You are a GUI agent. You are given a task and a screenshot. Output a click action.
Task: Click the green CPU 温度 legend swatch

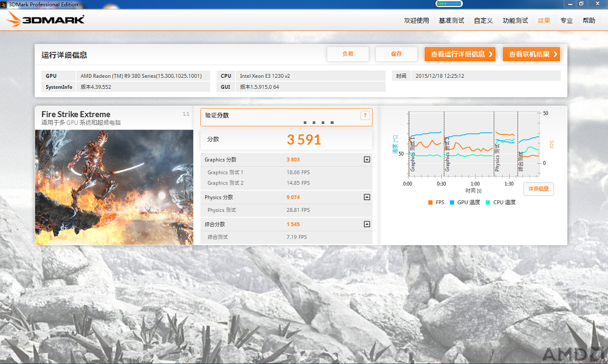pos(488,203)
